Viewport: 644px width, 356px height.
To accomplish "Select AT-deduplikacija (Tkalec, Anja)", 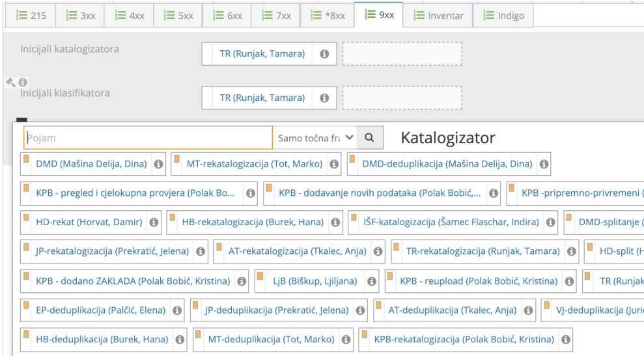I will click(x=452, y=310).
